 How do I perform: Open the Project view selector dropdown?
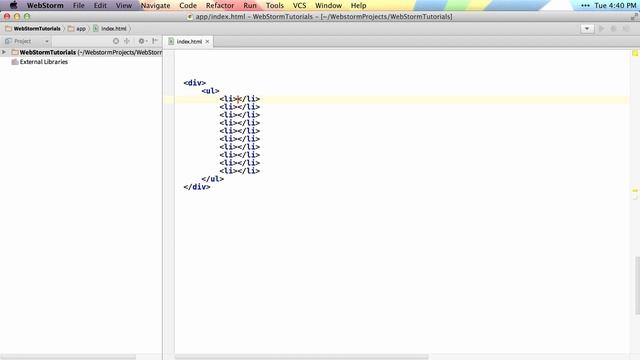click(x=27, y=41)
